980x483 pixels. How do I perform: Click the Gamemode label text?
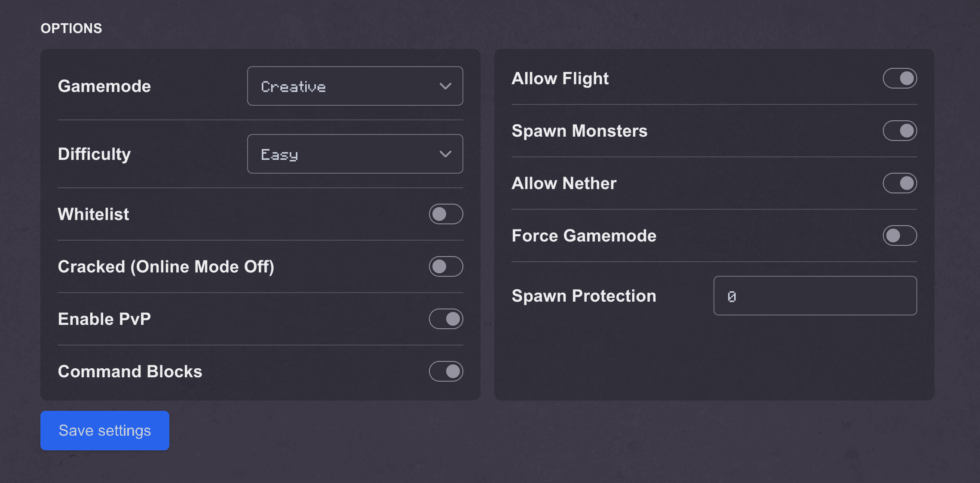coord(104,86)
